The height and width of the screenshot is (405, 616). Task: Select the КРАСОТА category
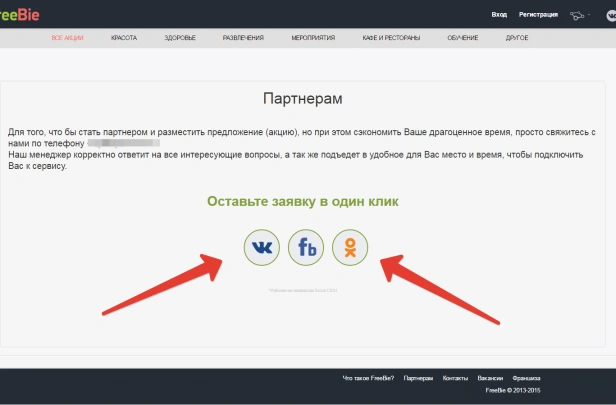click(125, 38)
